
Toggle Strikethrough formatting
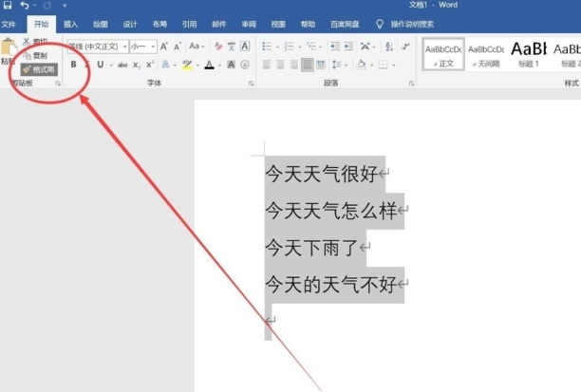point(122,65)
